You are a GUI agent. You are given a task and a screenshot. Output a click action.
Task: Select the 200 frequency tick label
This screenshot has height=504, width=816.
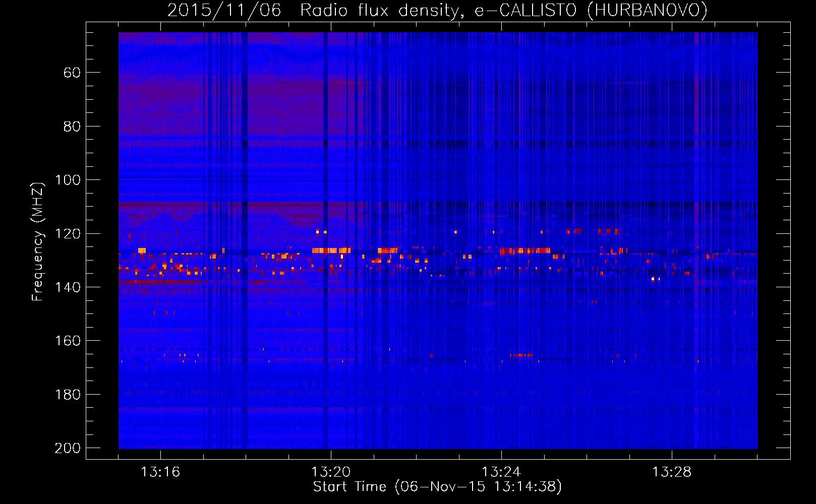point(68,448)
